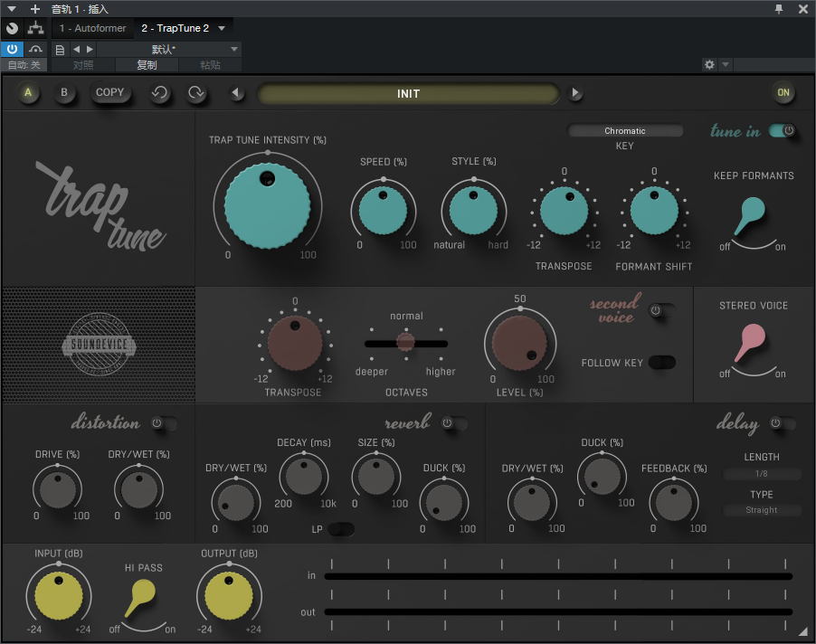Click the 粘贴 paste button
This screenshot has height=644, width=816.
coord(210,65)
